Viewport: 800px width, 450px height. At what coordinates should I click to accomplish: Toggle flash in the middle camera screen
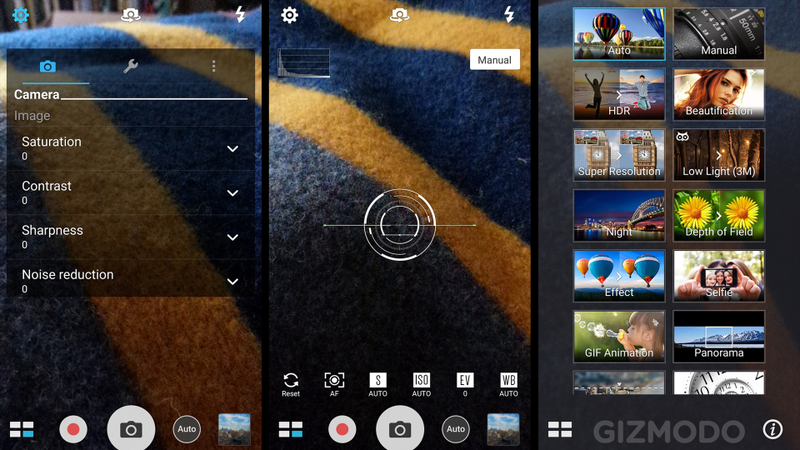pyautogui.click(x=509, y=14)
